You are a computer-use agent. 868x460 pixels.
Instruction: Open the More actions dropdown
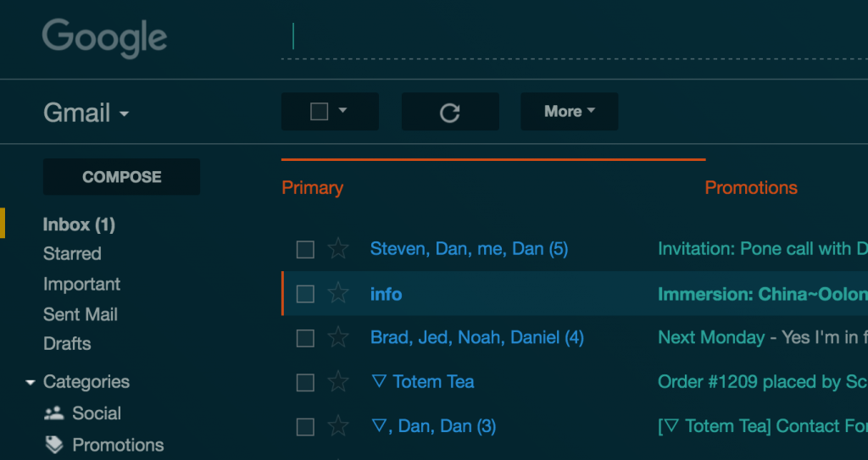click(569, 112)
